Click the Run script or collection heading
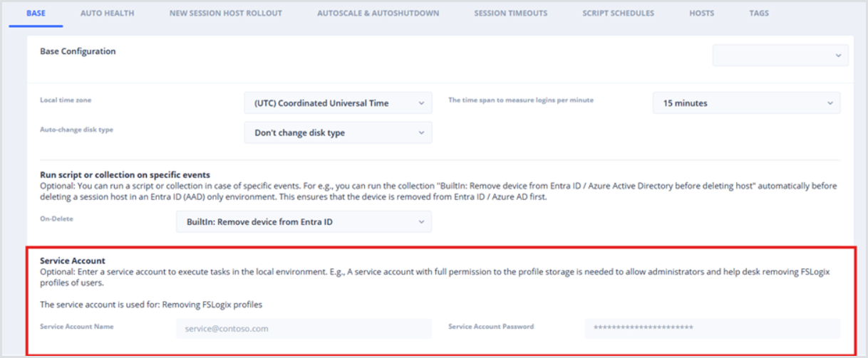Screen dimensions: 868x358 [125, 174]
